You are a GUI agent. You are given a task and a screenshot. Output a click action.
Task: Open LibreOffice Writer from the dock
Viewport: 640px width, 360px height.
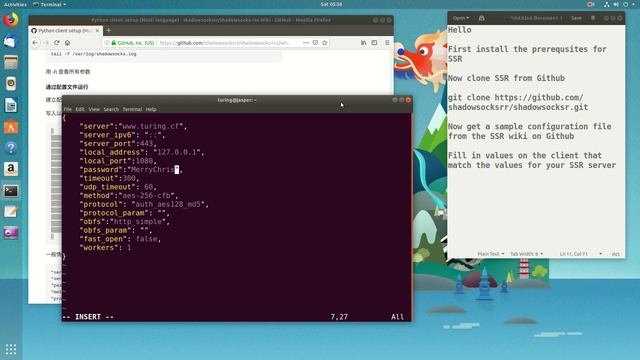(x=11, y=105)
